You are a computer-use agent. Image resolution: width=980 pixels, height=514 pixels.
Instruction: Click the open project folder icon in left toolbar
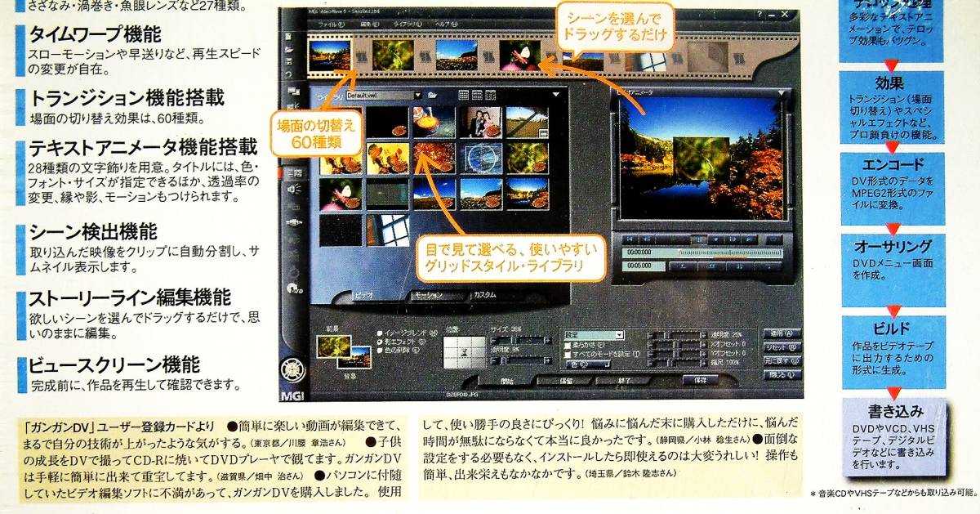pyautogui.click(x=289, y=49)
